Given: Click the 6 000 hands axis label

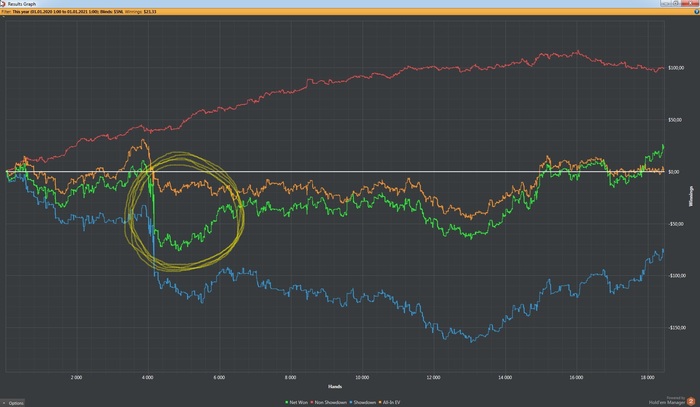Looking at the screenshot, I should 219,378.
